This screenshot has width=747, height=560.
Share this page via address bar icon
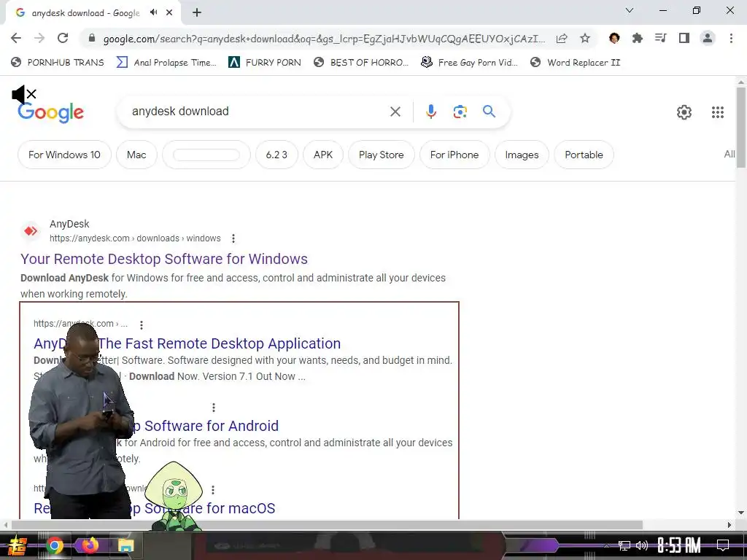562,39
